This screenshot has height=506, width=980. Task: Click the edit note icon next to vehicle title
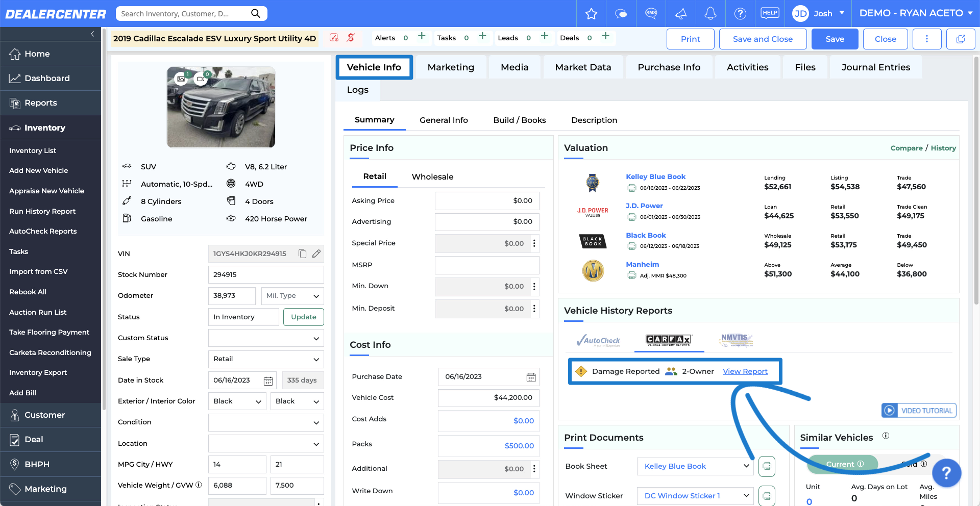(x=334, y=38)
